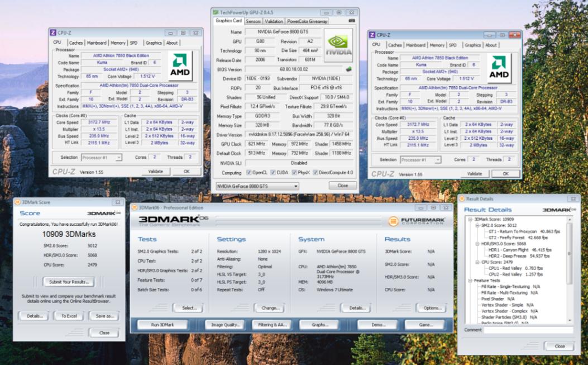Click Change... under Settings
Screen dimensions: 588x365
pyautogui.click(x=270, y=308)
